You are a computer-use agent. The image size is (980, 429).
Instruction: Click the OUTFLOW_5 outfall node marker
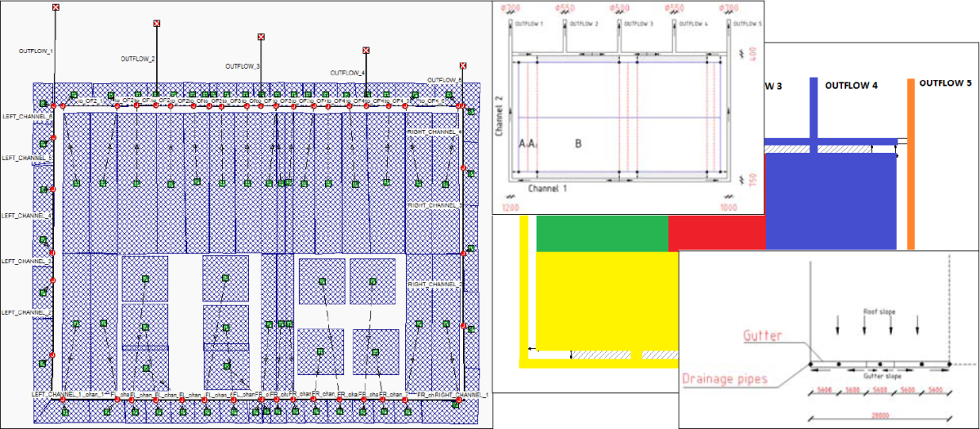463,65
